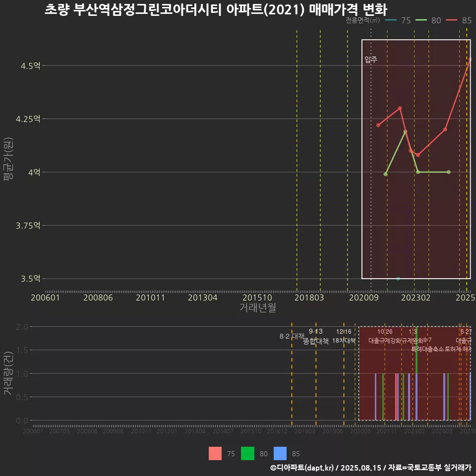Click 202009 on the price chart x-axis
This screenshot has height=476, width=476.
(363, 297)
